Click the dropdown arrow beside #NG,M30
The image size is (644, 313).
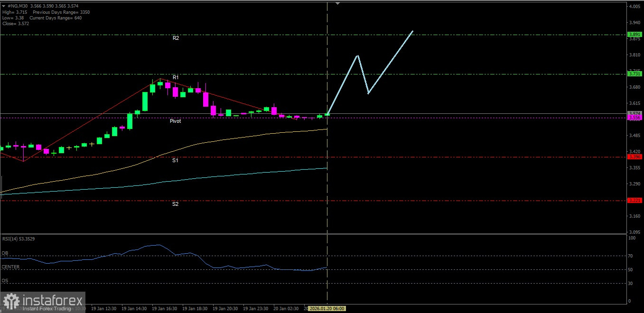tap(4, 6)
